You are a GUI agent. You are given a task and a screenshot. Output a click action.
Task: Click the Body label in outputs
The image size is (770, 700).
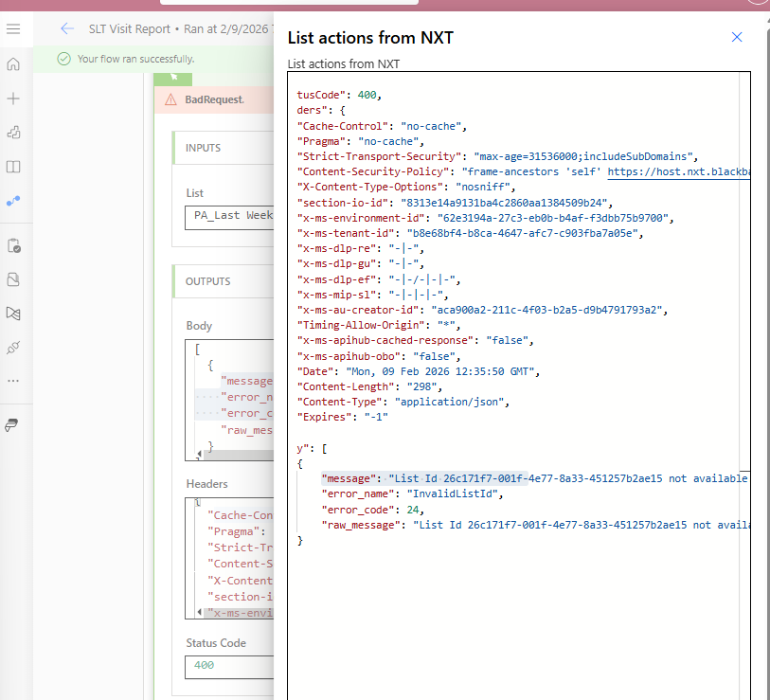[199, 326]
